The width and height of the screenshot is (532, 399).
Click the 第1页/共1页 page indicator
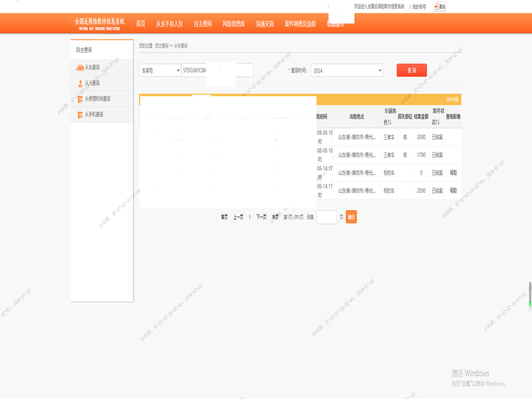[x=293, y=217]
